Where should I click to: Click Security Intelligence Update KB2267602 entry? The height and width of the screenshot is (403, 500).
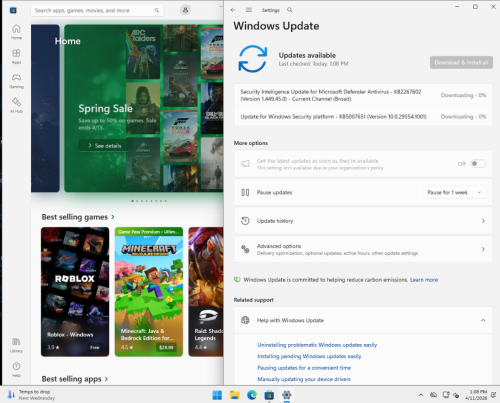363,95
